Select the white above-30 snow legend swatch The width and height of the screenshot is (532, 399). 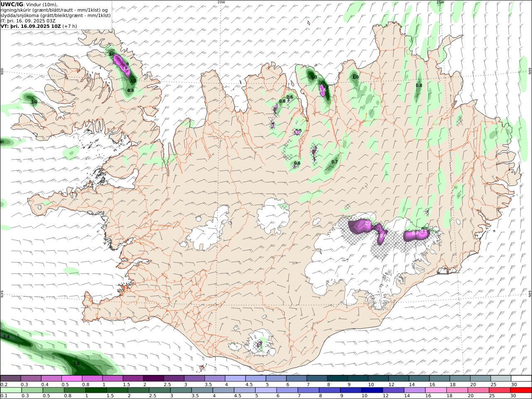click(521, 379)
